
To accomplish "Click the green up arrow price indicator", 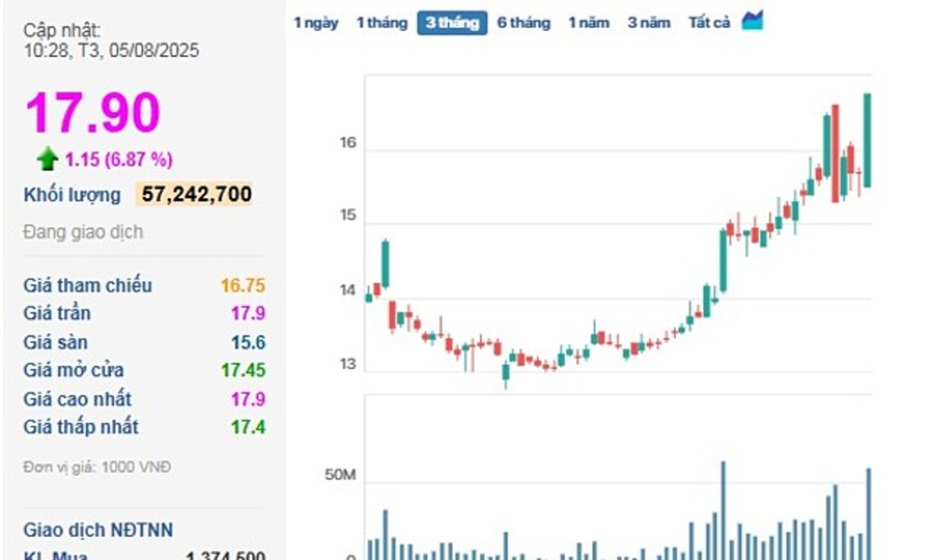I will (47, 160).
